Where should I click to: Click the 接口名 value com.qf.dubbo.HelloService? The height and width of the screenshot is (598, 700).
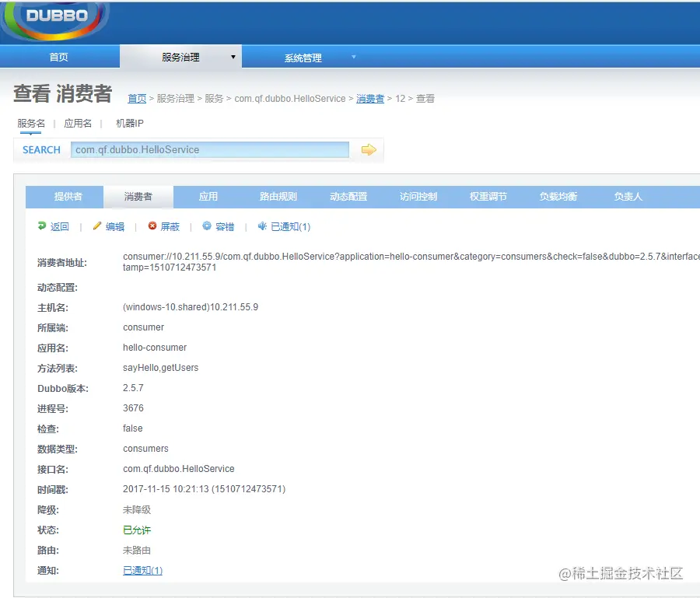179,469
